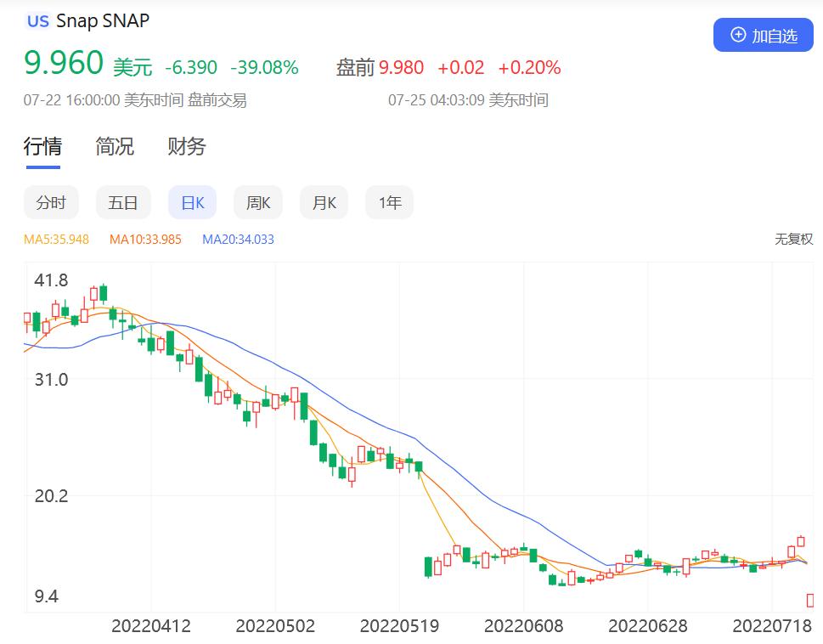Open the 简况 tab

coord(115,146)
